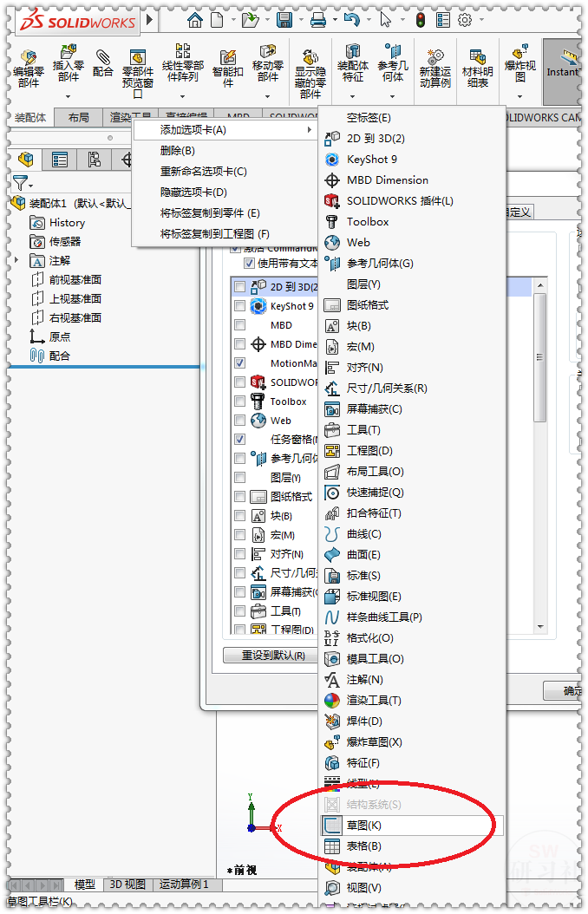Screen dimensions: 588x914
Task: Open the ConfigurationManager tab icon
Action: (x=94, y=160)
